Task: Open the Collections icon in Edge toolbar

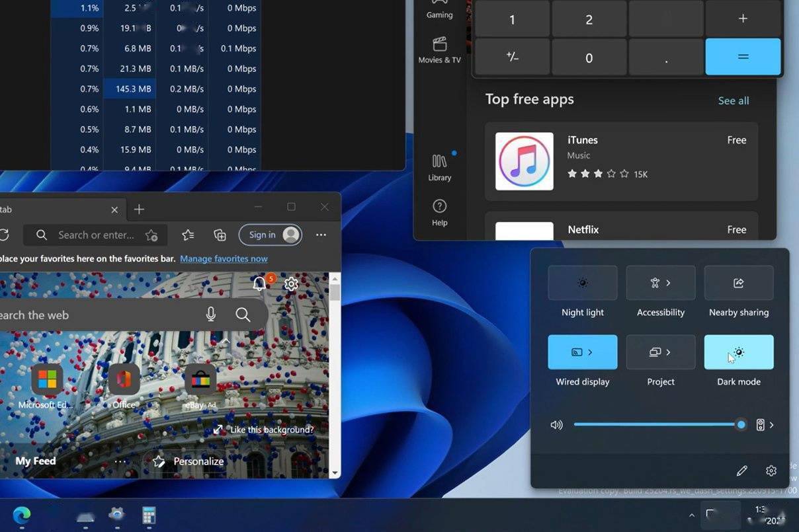Action: (x=220, y=235)
